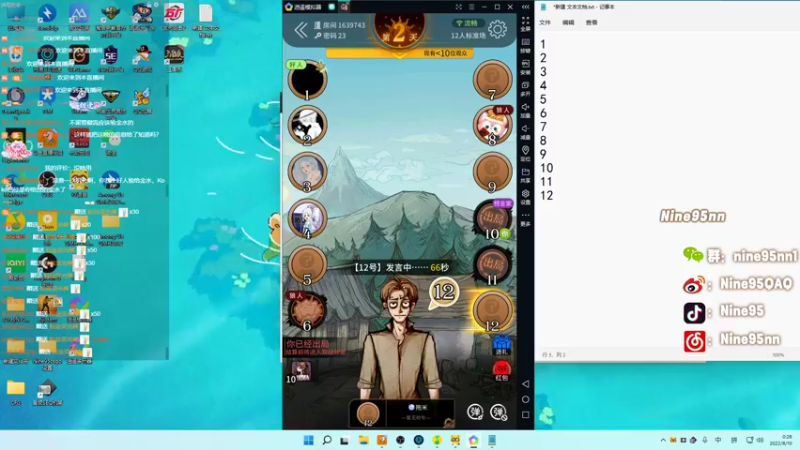The image size is (800, 450).
Task: Open the blue gift icon
Action: (502, 345)
